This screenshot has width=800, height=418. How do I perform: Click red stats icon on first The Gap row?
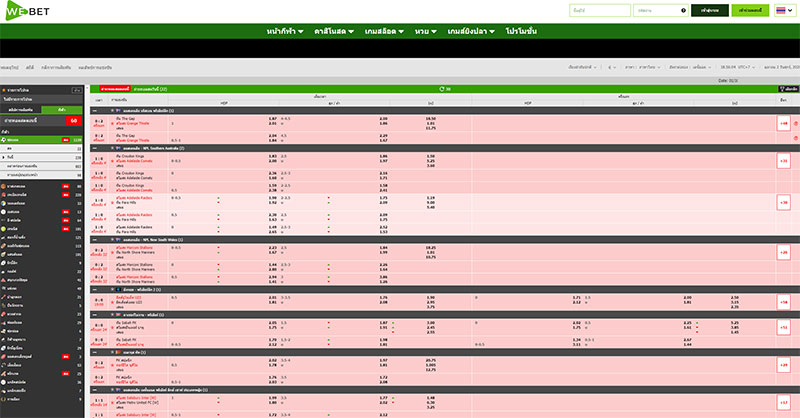click(x=795, y=124)
